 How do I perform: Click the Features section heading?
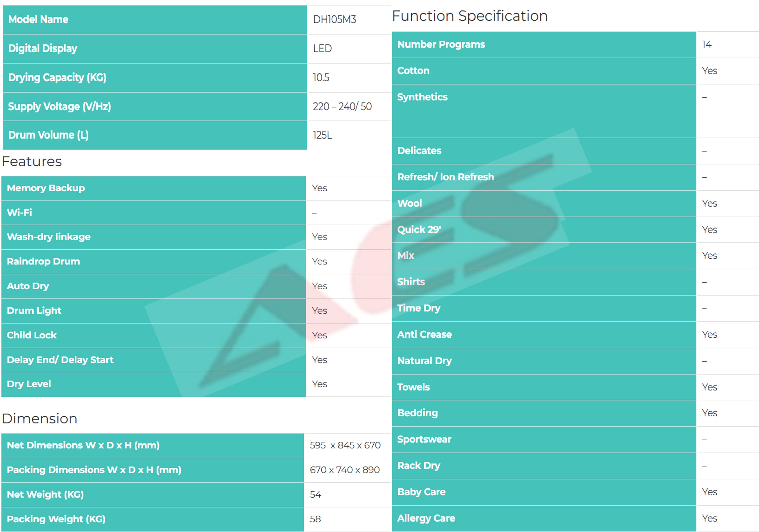(32, 162)
